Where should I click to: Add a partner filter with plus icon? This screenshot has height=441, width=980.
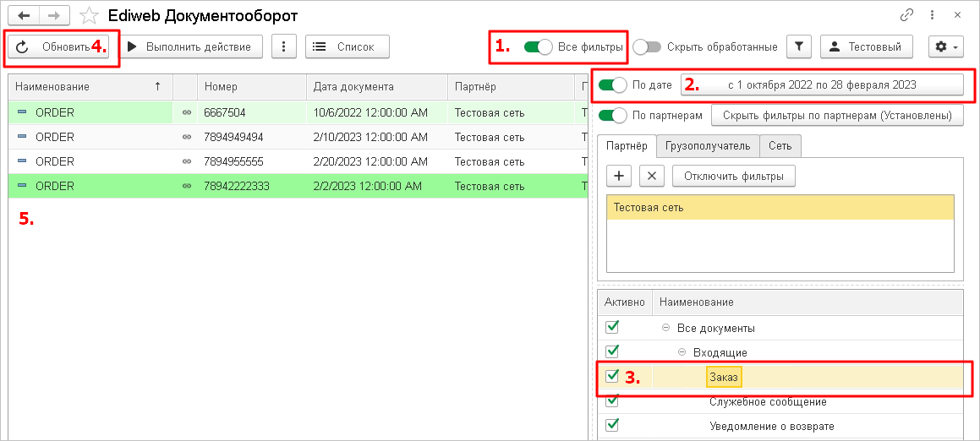click(620, 176)
